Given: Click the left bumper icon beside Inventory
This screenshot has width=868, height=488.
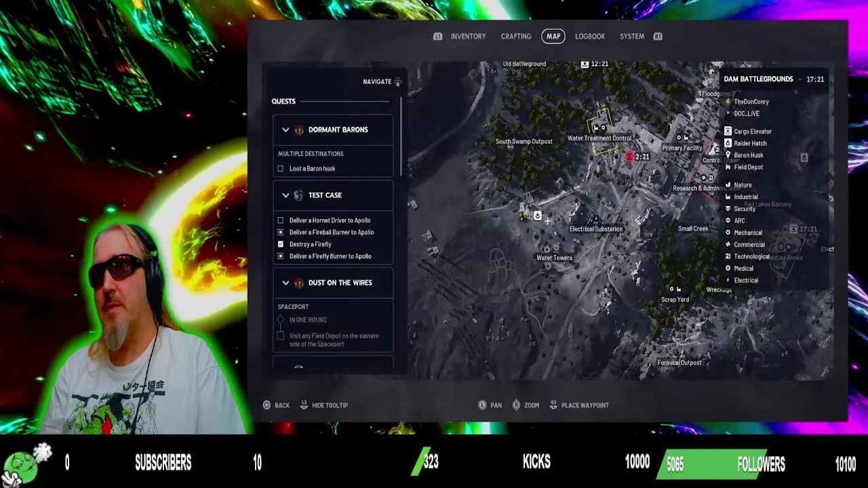Looking at the screenshot, I should point(438,37).
